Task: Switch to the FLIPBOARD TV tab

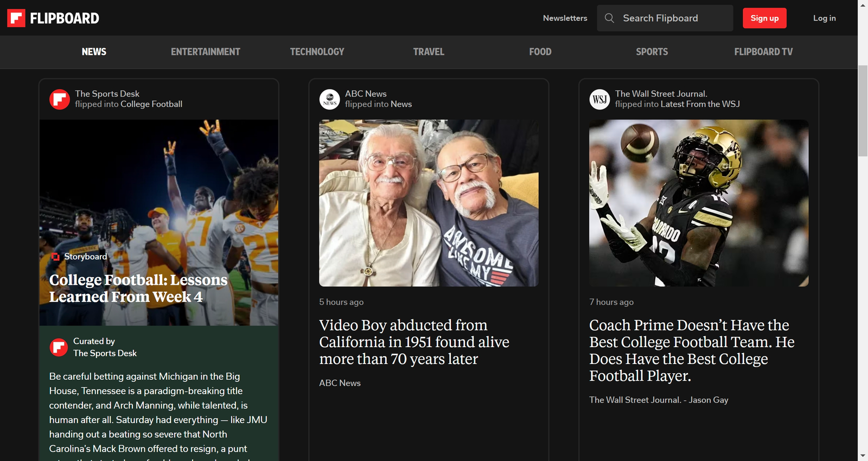Action: coord(763,52)
